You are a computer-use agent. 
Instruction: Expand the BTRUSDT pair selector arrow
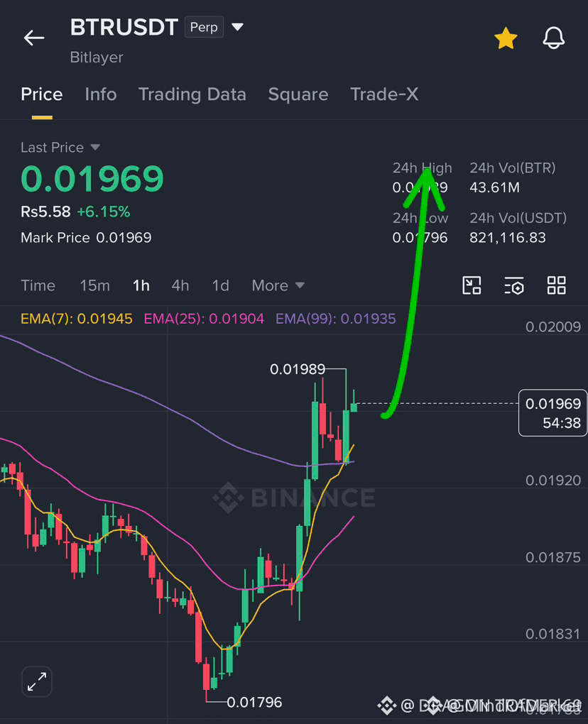coord(237,27)
